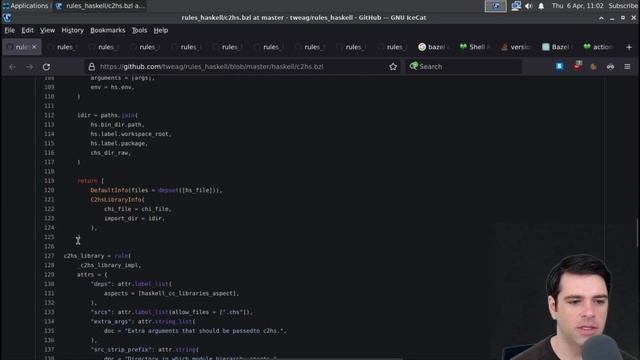Viewport: 640px width, 360px height.
Task: Click the orange extension icon in toolbar
Action: tap(593, 67)
